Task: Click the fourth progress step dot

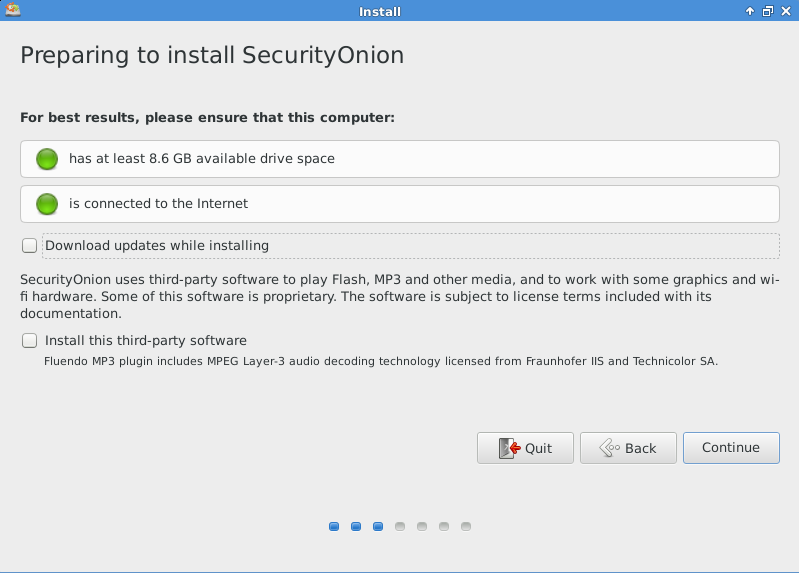Action: tap(400, 526)
